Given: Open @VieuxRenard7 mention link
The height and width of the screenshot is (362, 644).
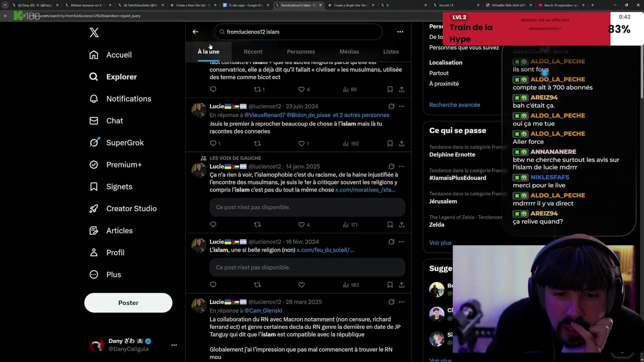Looking at the screenshot, I should (x=265, y=115).
